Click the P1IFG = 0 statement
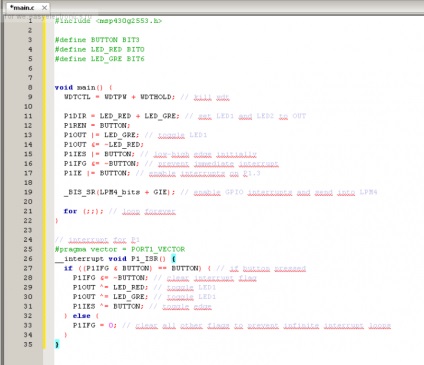This screenshot has width=424, height=365. 95,325
